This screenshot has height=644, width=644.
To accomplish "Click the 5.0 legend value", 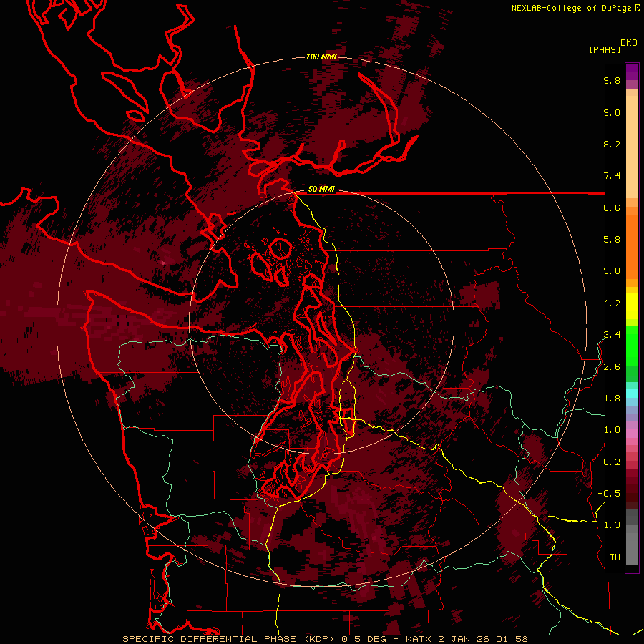I will click(612, 271).
